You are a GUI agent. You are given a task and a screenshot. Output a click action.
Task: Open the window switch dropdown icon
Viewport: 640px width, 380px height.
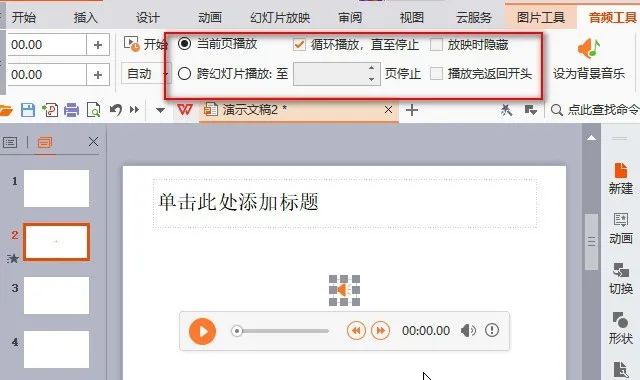tap(530, 109)
